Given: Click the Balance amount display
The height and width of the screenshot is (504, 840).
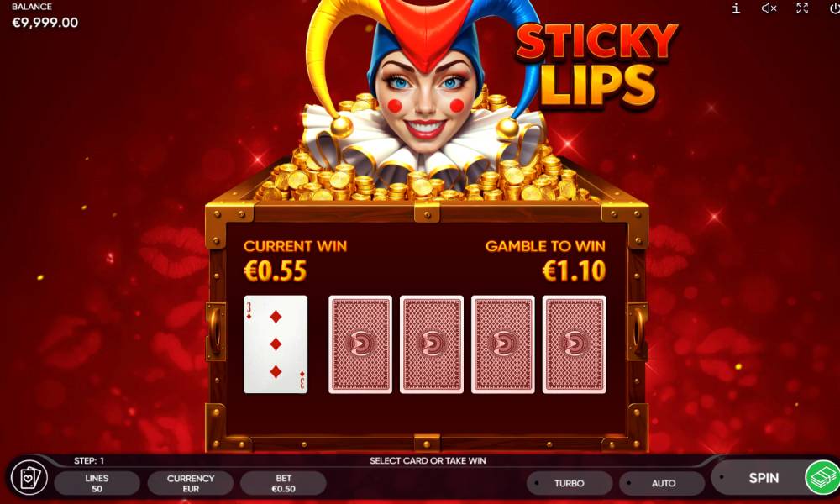Looking at the screenshot, I should click(x=45, y=23).
